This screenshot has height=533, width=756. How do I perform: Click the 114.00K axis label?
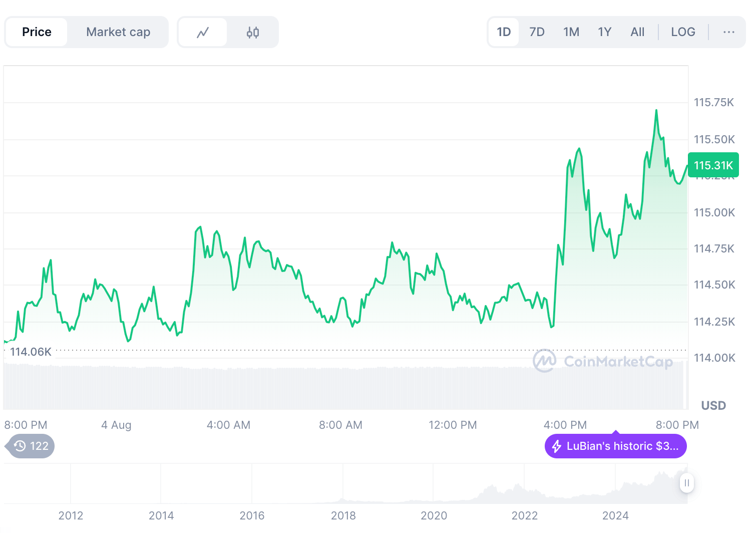coord(714,358)
